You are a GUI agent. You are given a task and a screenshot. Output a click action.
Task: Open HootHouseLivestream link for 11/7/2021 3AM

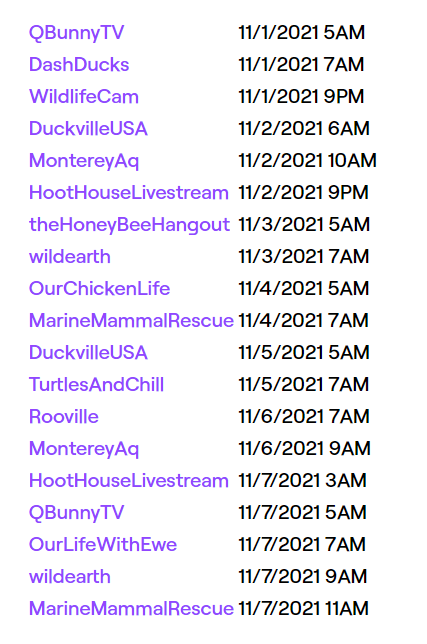click(129, 481)
